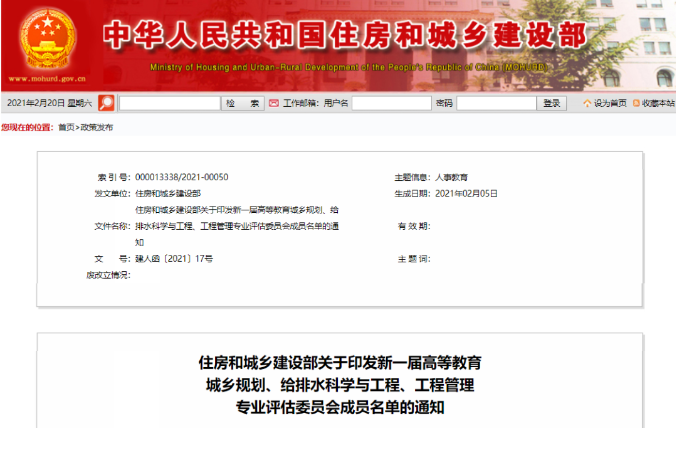Click the 工作邮箱 label
Screen dimensions: 676x451
pyautogui.click(x=300, y=103)
